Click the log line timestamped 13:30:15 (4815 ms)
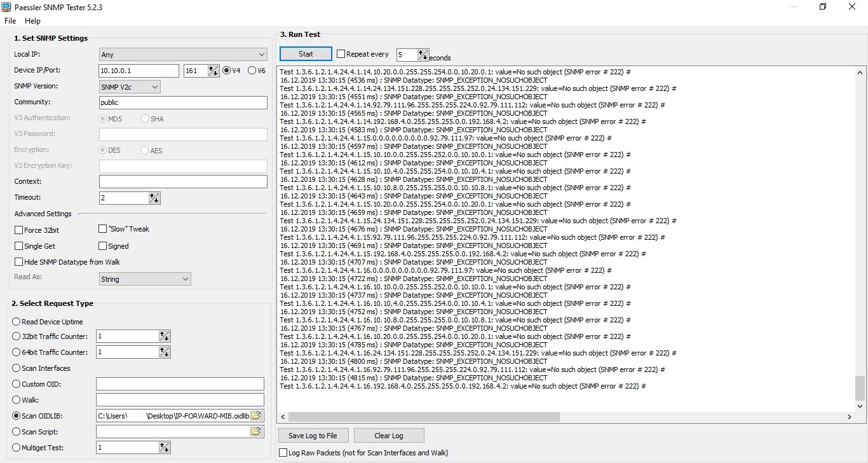Image resolution: width=868 pixels, height=463 pixels. click(414, 378)
